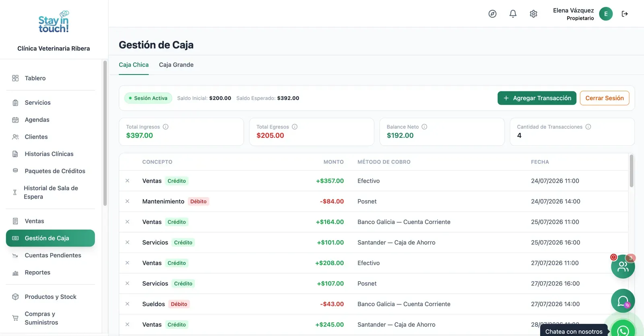Screen dimensions: 644x336
Task: Click the transactions table scrollbar
Action: coord(632,171)
